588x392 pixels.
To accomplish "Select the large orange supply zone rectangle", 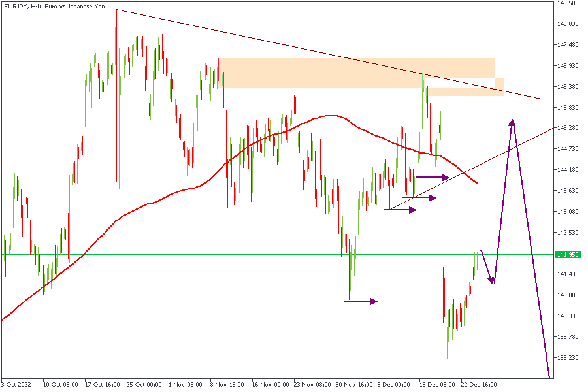I will (x=356, y=73).
